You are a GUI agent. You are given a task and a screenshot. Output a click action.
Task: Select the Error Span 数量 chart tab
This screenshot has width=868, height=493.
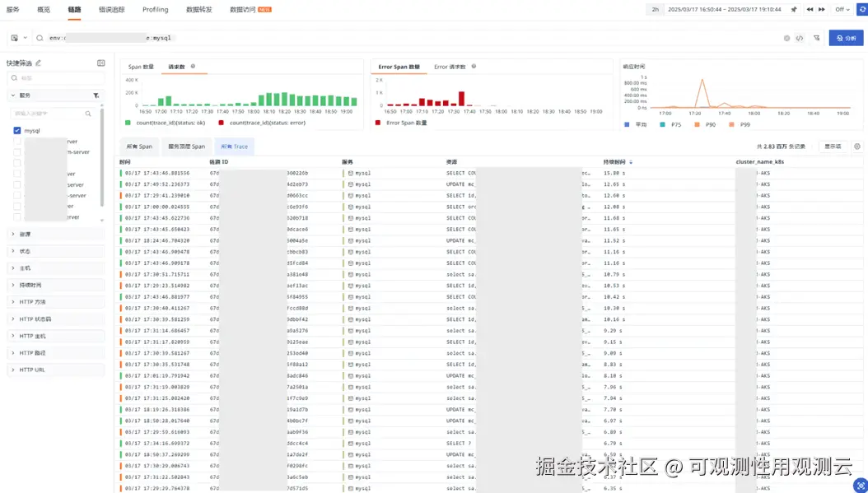(399, 67)
